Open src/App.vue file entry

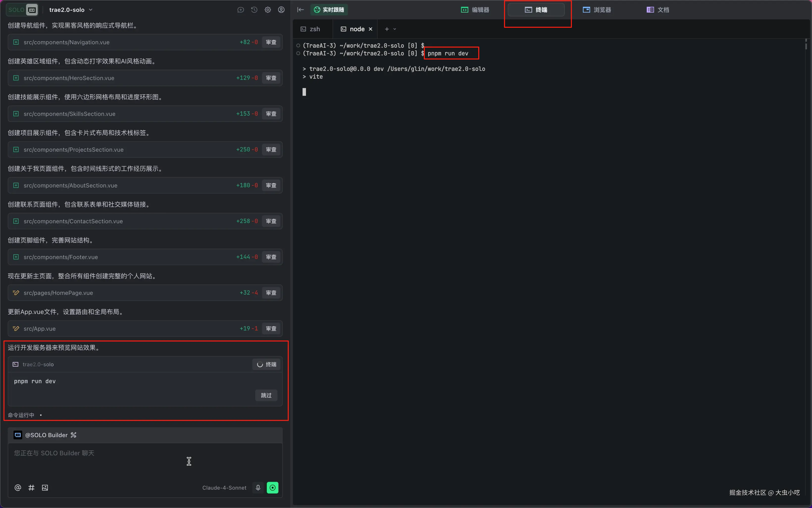(145, 329)
